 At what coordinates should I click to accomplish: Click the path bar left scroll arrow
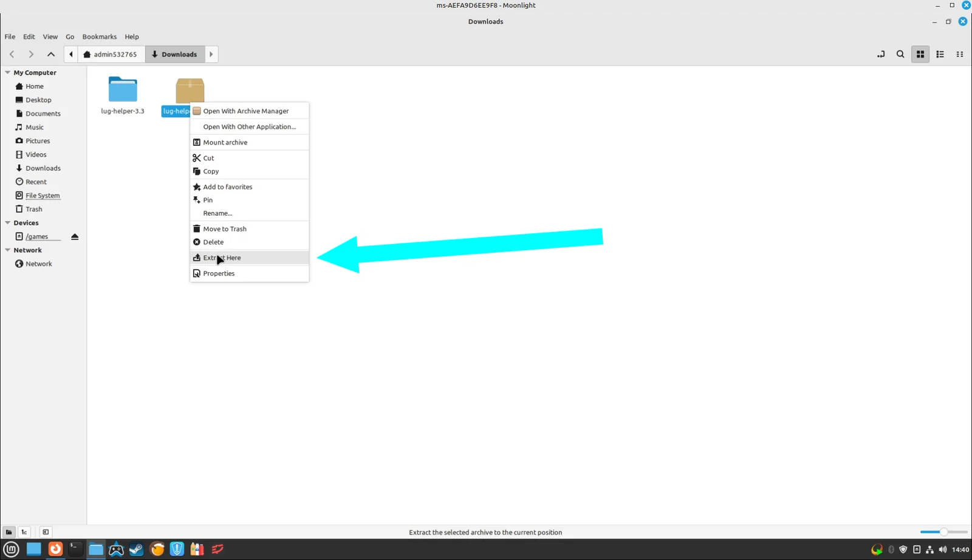71,54
